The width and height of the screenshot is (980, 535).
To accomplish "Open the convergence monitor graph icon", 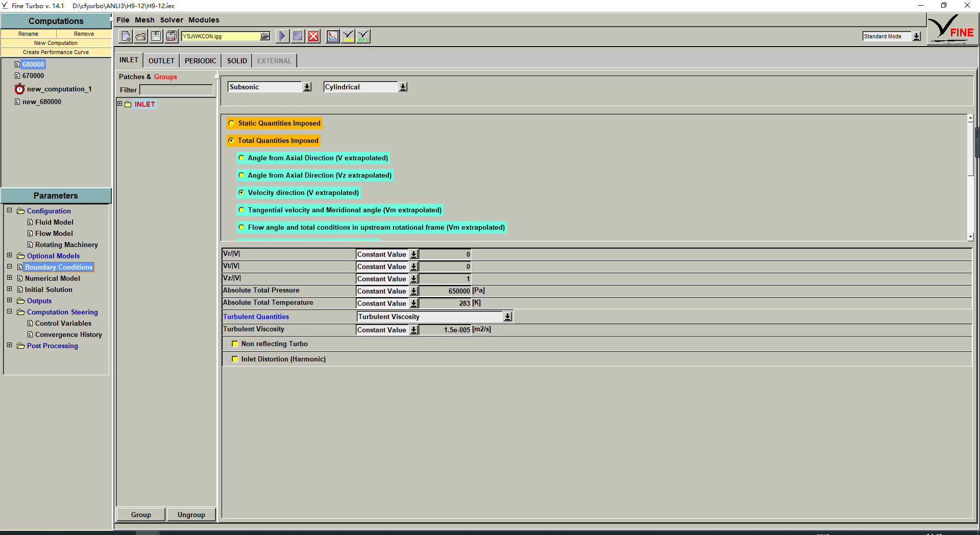I will click(x=332, y=36).
